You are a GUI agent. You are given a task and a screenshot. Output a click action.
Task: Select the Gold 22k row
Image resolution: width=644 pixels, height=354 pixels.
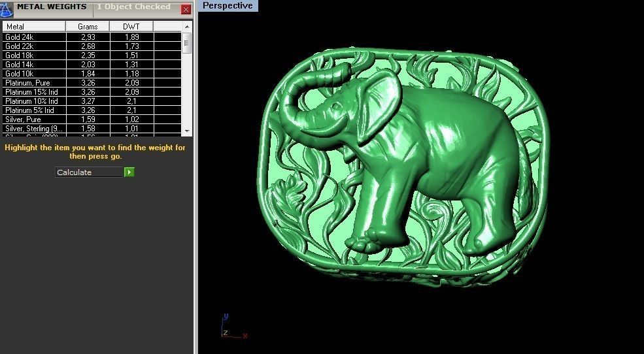pyautogui.click(x=92, y=46)
